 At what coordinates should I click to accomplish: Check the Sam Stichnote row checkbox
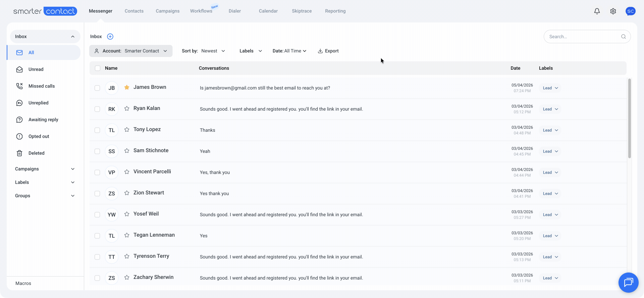97,152
